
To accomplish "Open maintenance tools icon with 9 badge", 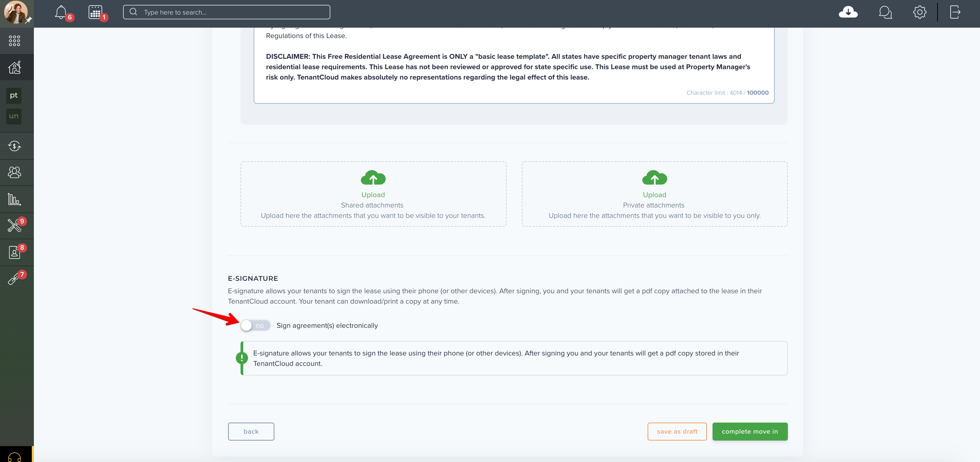I will [15, 226].
